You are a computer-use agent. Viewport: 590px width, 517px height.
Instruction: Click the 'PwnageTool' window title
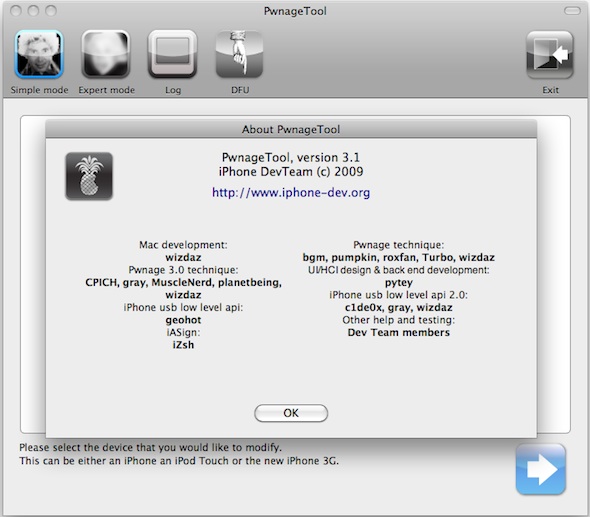295,11
